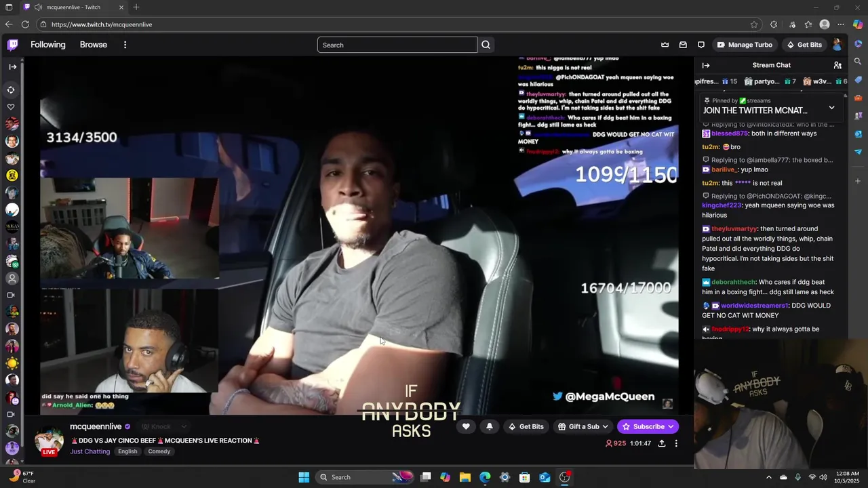Share the stream icon
868x488 pixels.
pyautogui.click(x=662, y=443)
